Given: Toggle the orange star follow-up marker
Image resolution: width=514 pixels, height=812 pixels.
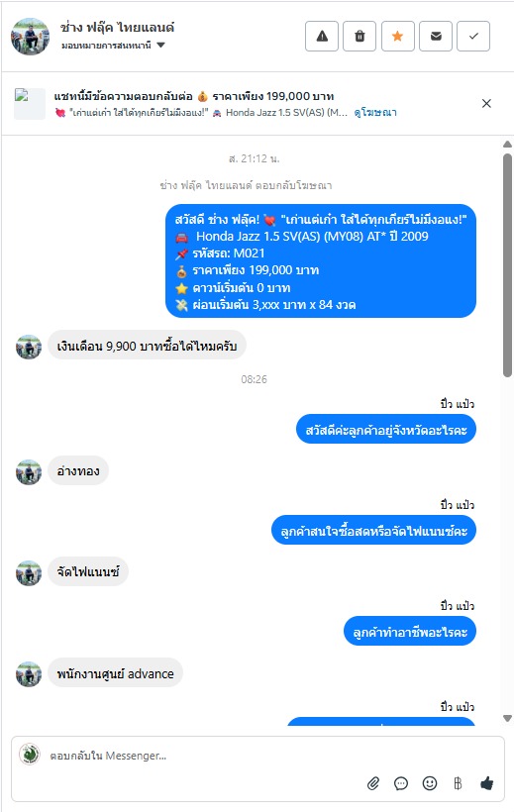Looking at the screenshot, I should [397, 37].
